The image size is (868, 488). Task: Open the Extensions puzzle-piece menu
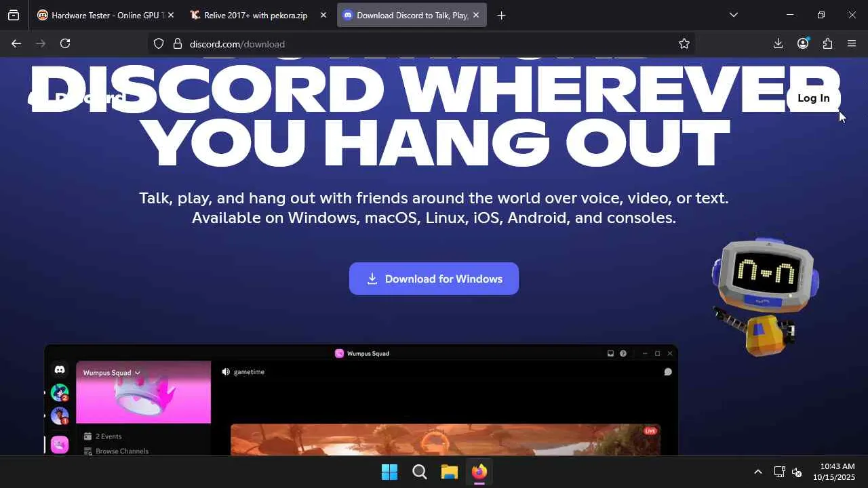click(x=827, y=43)
